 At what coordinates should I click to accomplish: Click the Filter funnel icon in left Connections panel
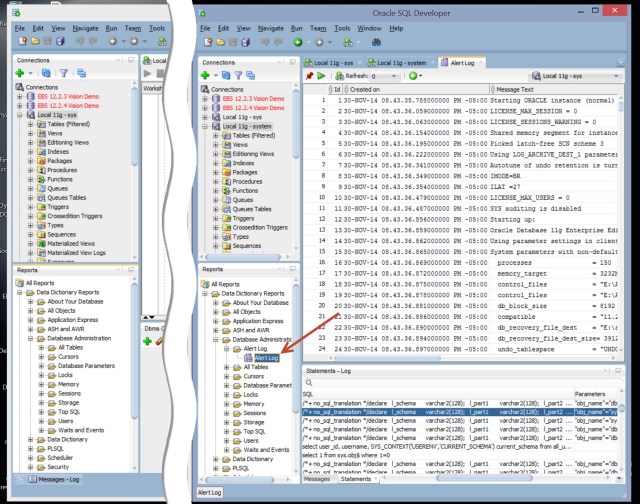click(64, 73)
